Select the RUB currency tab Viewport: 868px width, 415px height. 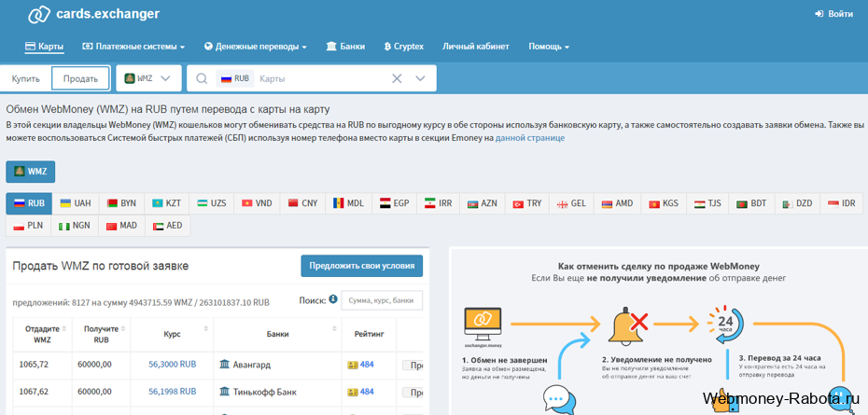point(29,203)
